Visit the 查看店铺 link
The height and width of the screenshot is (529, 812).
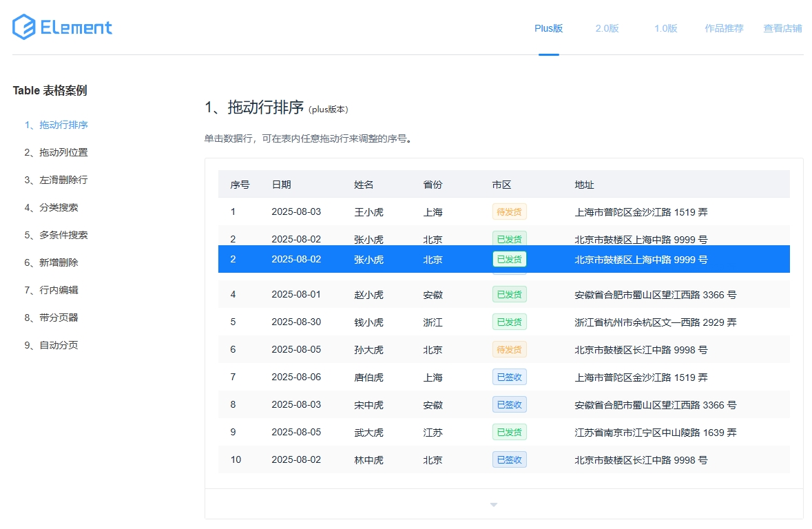pyautogui.click(x=782, y=28)
